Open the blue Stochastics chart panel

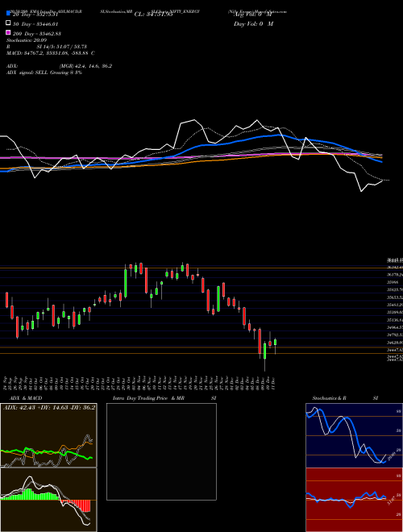click(x=354, y=435)
